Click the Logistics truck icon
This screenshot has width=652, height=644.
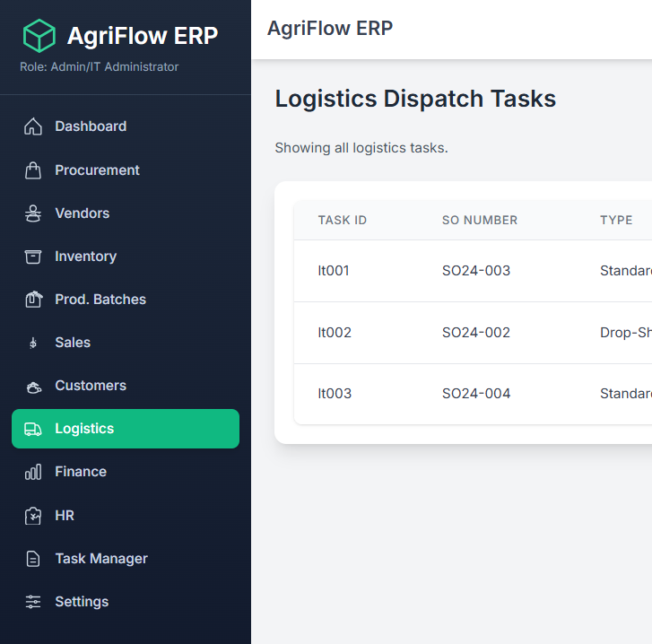click(x=33, y=429)
